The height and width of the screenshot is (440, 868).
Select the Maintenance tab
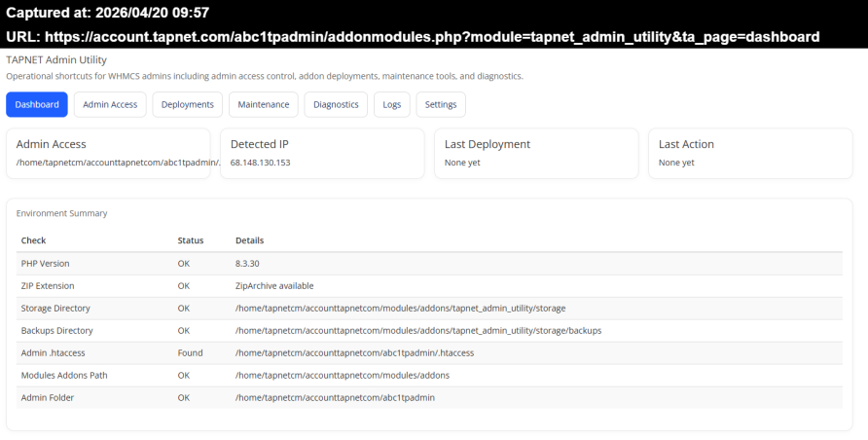[263, 104]
